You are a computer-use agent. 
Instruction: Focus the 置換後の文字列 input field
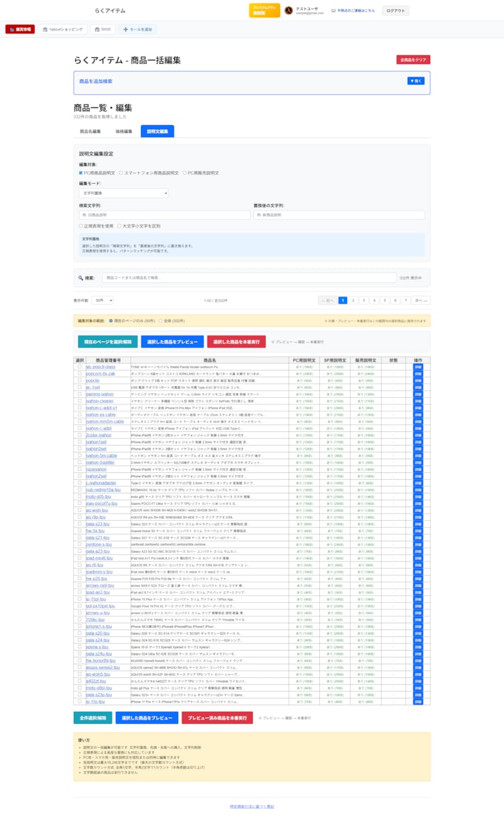click(x=339, y=215)
